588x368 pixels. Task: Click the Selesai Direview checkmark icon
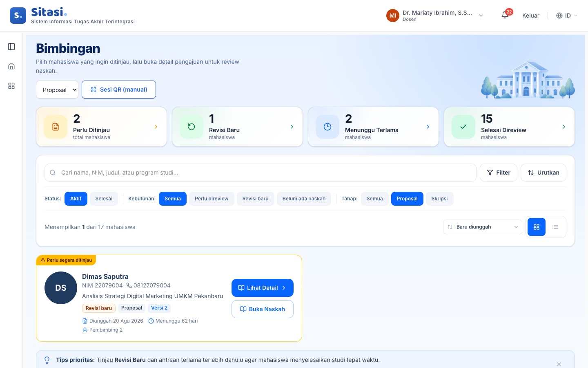tap(463, 127)
